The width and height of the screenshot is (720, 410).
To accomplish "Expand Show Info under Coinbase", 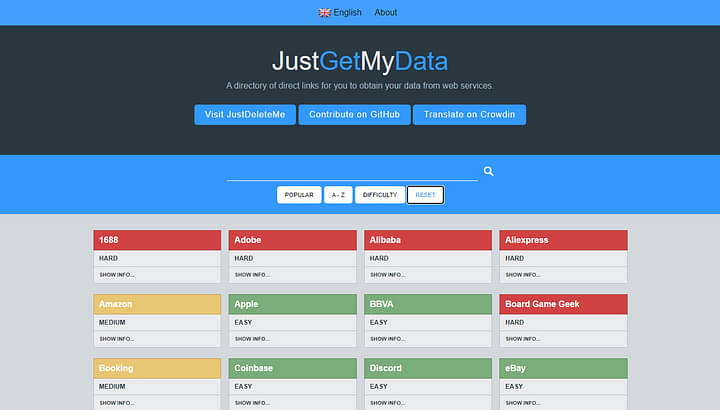I will click(252, 403).
